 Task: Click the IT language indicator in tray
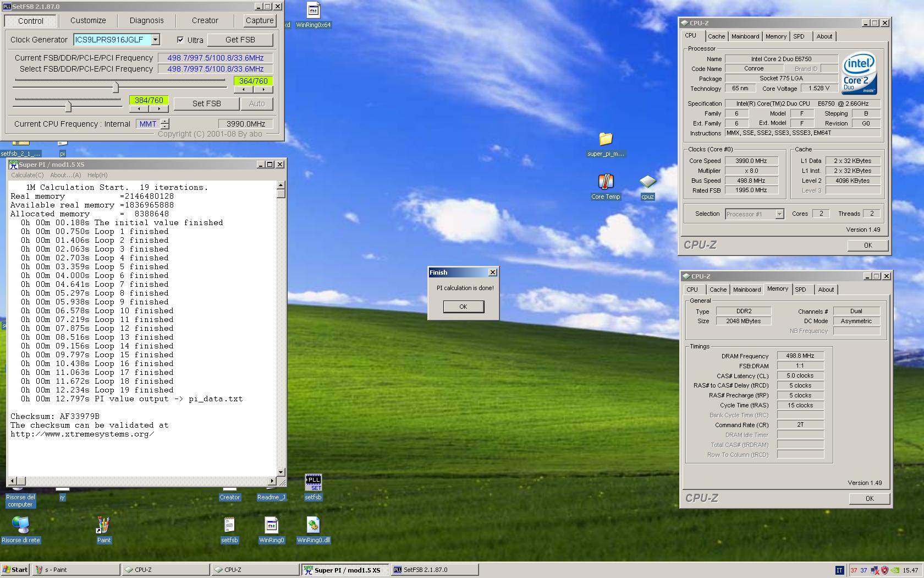tap(839, 570)
